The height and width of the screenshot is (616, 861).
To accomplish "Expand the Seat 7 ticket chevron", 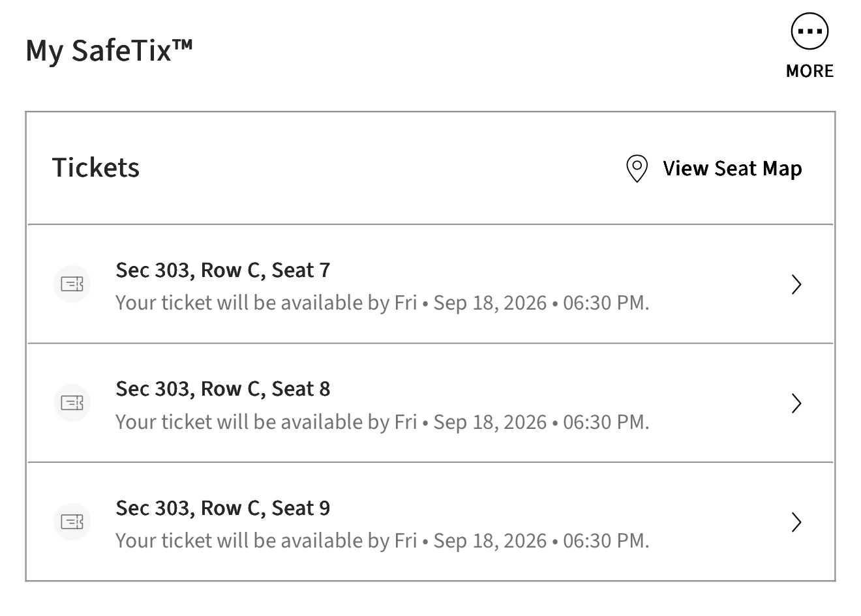I will click(796, 284).
